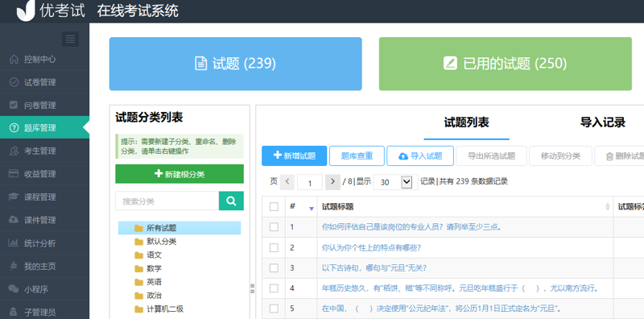Click the 统计分析 bar chart icon
This screenshot has width=644, height=319.
14,243
